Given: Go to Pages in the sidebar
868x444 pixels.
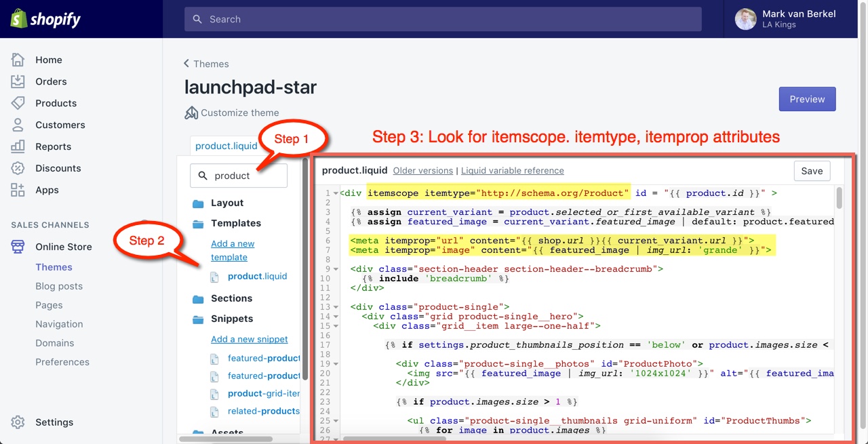Looking at the screenshot, I should click(x=49, y=305).
